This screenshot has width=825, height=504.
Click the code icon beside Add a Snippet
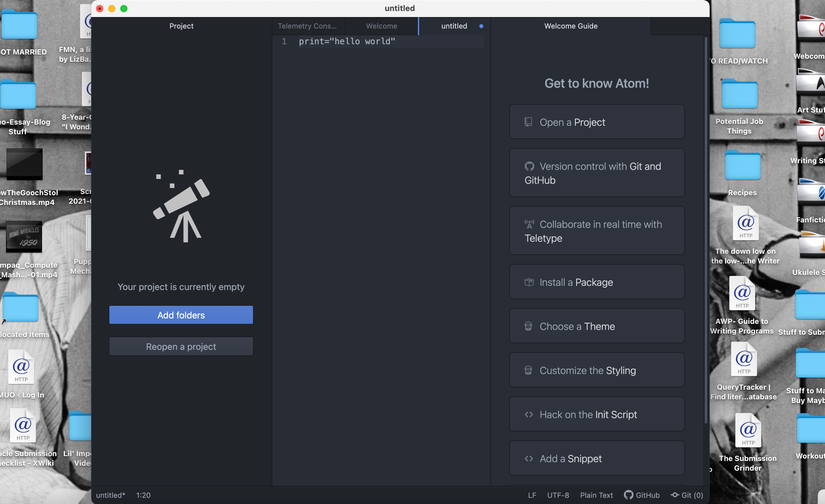pos(529,459)
